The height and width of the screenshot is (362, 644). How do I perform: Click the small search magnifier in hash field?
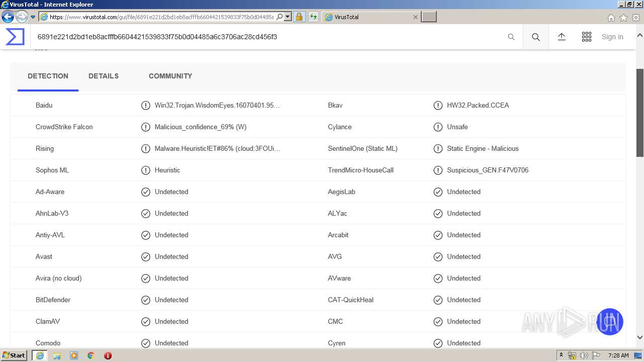coord(511,37)
